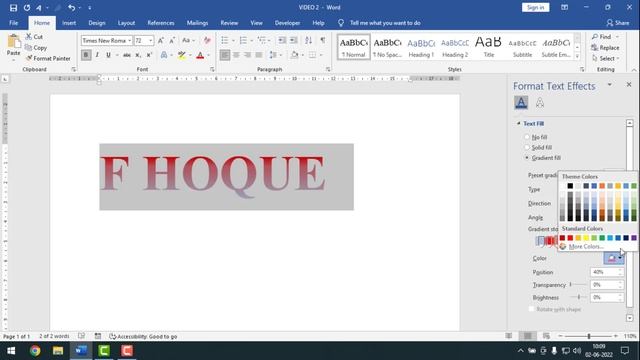Increase font size with grow icon

click(x=161, y=40)
